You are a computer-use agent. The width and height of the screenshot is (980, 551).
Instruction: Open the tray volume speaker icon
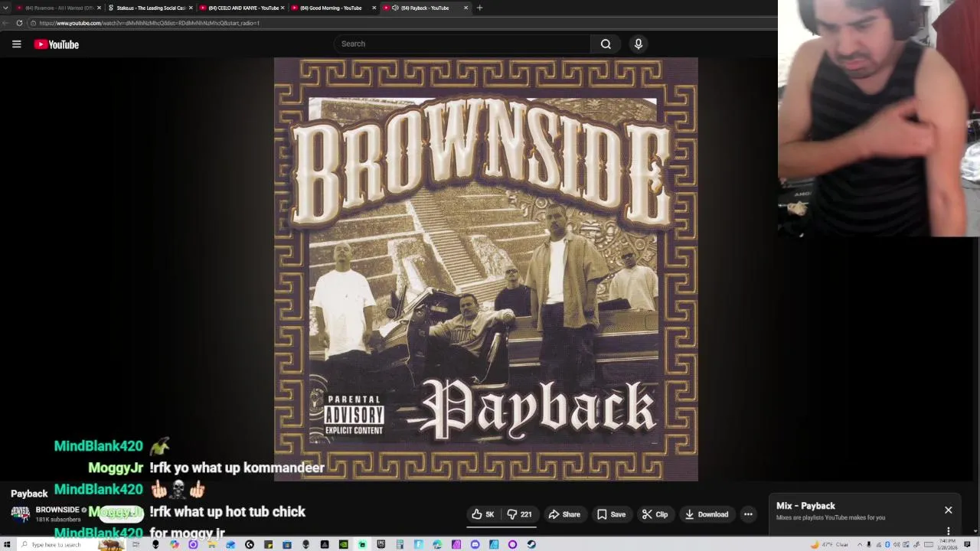coord(897,545)
